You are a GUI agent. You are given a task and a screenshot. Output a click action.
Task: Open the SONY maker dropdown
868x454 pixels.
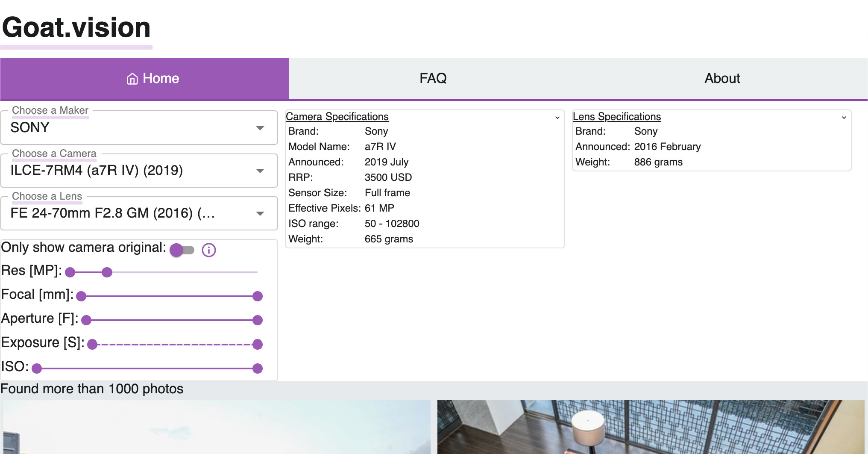(x=139, y=127)
